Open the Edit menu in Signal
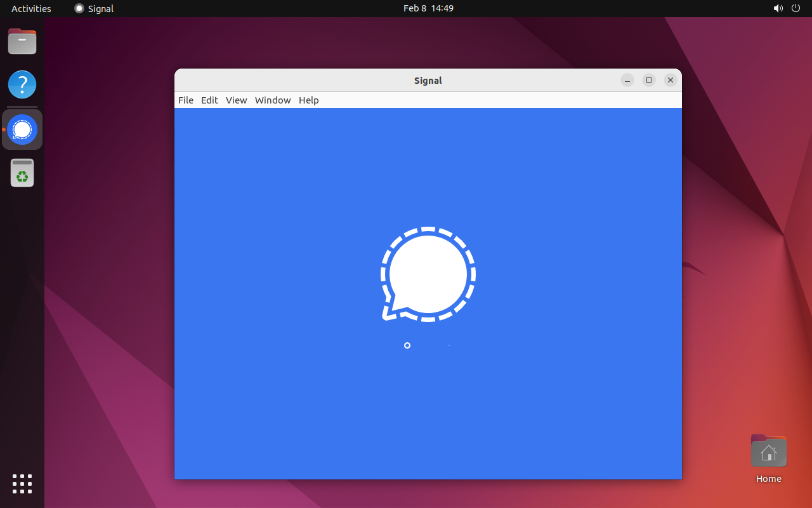The height and width of the screenshot is (508, 812). 209,100
